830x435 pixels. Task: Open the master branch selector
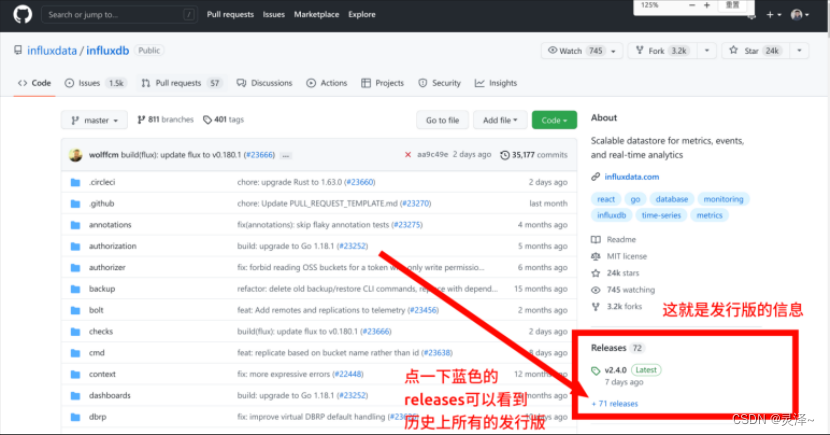tap(94, 120)
